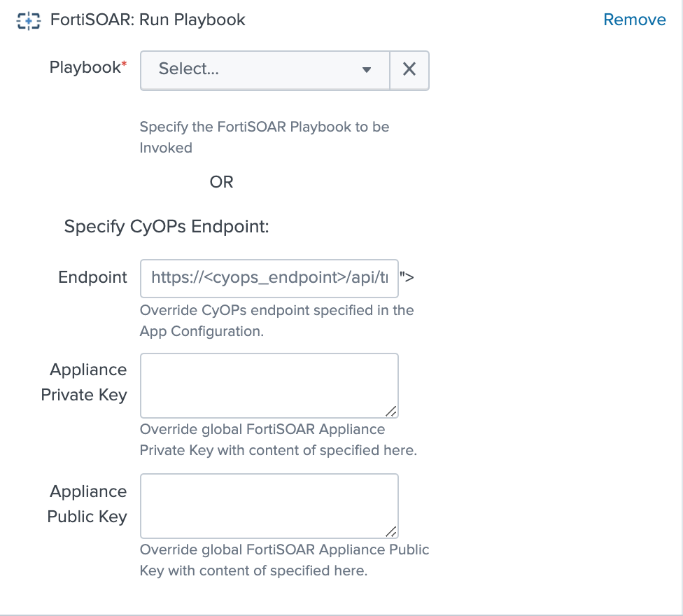The image size is (683, 616).
Task: Click the stray '">' text beside Endpoint
Action: click(x=407, y=277)
